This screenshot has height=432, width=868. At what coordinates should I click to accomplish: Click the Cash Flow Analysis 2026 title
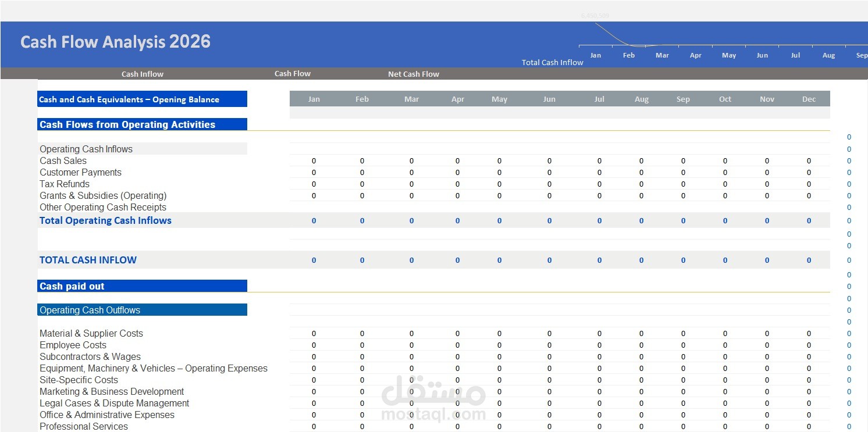coord(115,42)
